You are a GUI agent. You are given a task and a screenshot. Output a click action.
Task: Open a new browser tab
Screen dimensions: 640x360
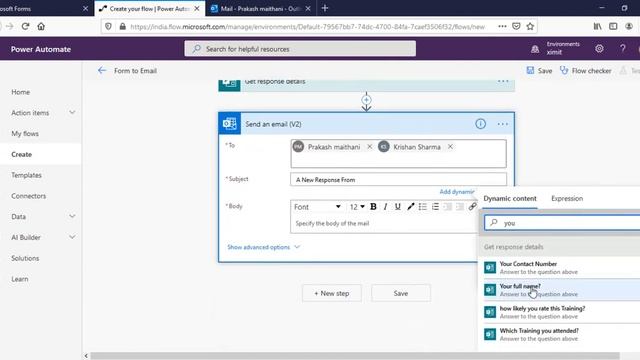pyautogui.click(x=325, y=8)
